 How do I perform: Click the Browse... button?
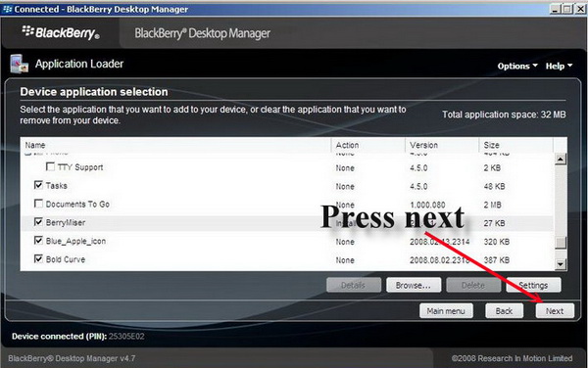click(414, 285)
